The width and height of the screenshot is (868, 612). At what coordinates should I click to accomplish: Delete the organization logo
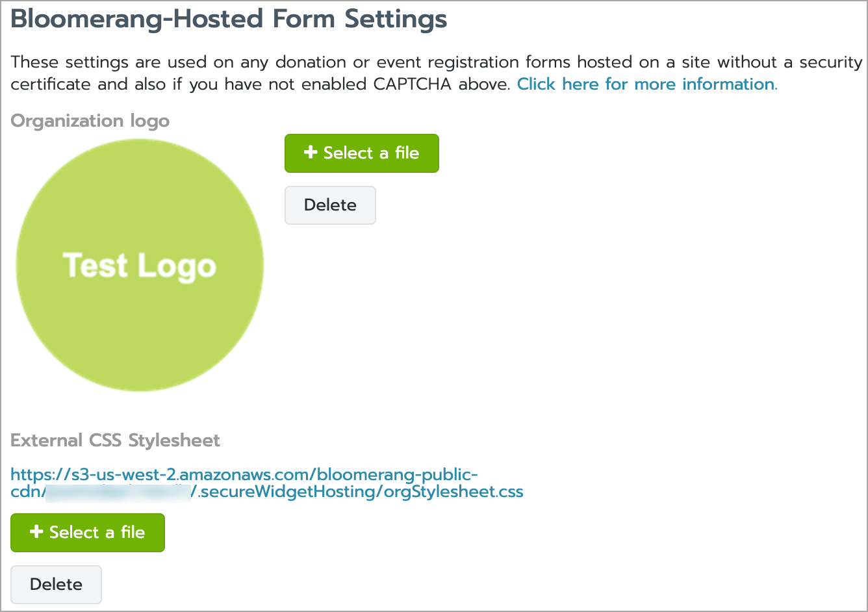330,205
